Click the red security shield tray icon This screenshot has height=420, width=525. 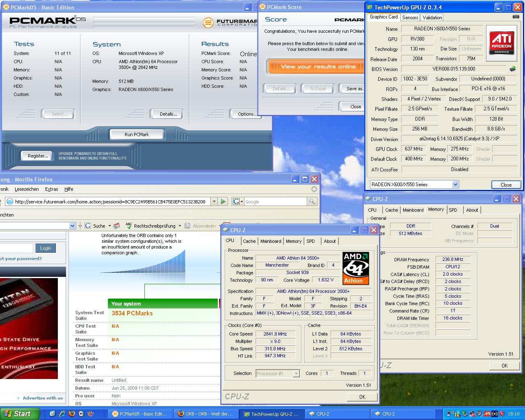click(x=502, y=414)
